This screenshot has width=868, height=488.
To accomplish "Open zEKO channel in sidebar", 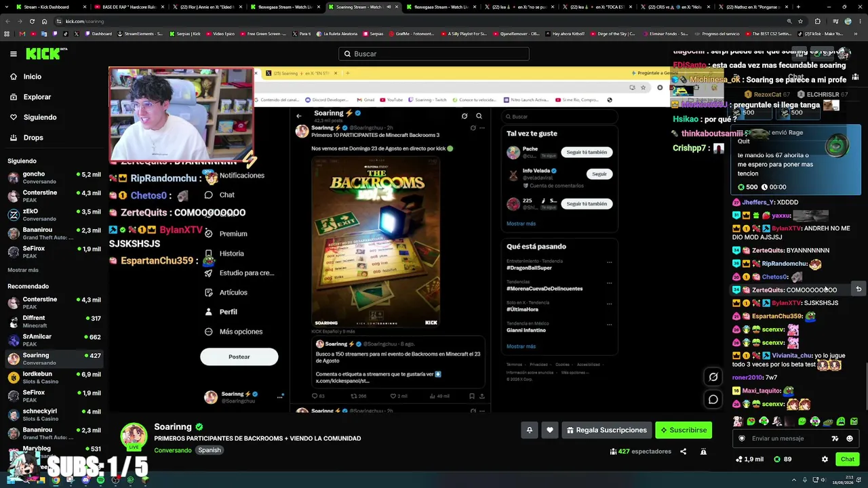I will click(x=54, y=215).
